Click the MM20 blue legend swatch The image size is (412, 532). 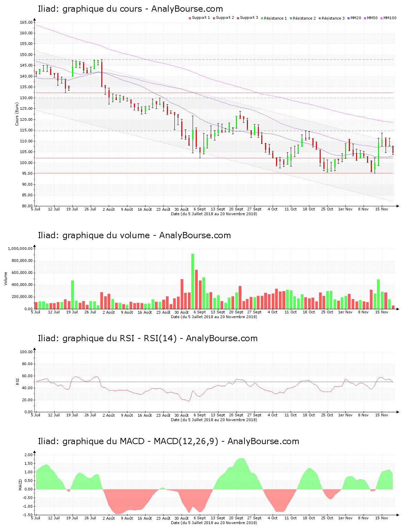tap(349, 18)
